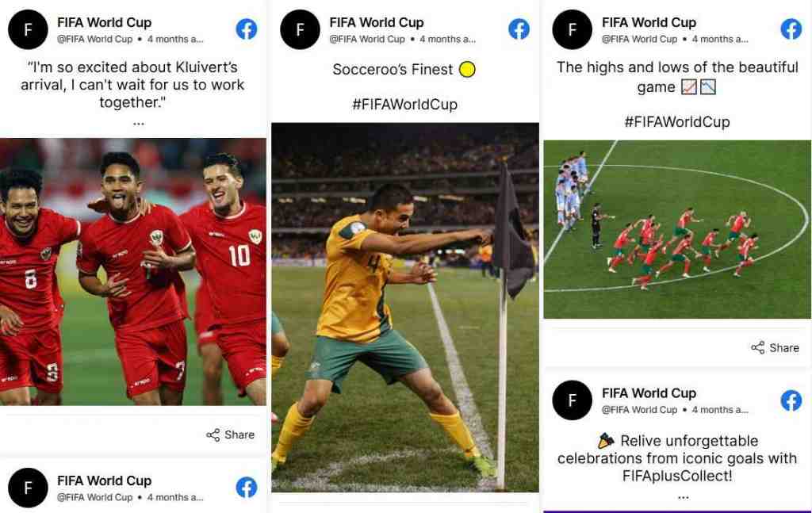Viewport: 812px width, 513px height.
Task: Expand truncated Kluivert quote via ellipsis
Action: pyautogui.click(x=138, y=124)
